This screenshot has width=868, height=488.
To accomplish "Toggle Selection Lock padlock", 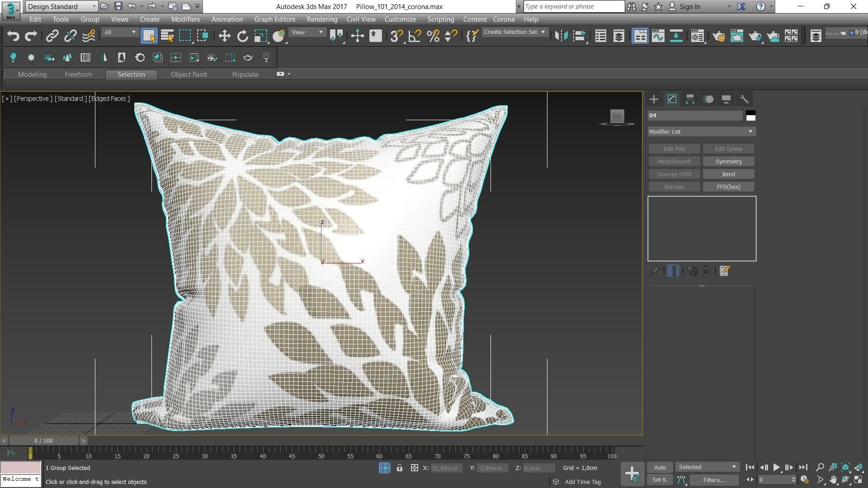I will pos(400,468).
